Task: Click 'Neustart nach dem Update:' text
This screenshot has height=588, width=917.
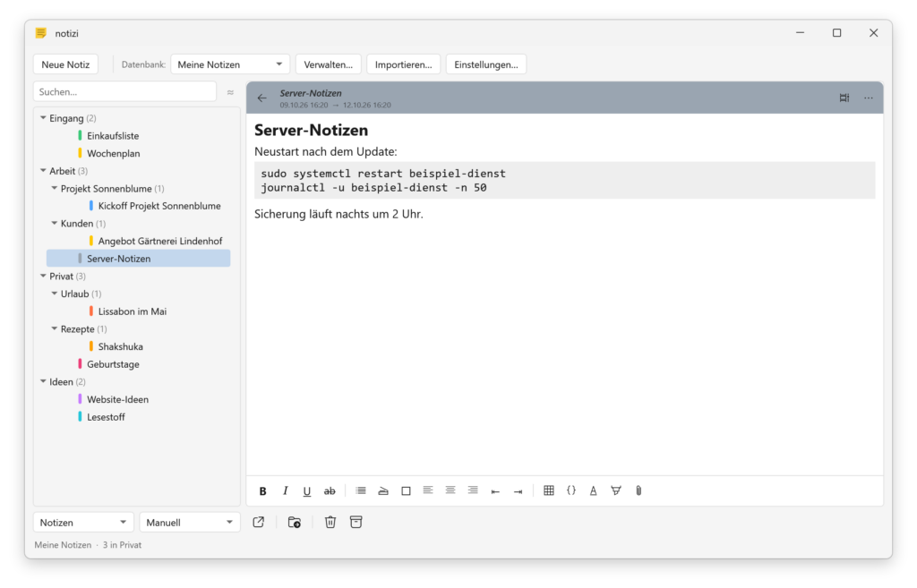Action: click(326, 151)
